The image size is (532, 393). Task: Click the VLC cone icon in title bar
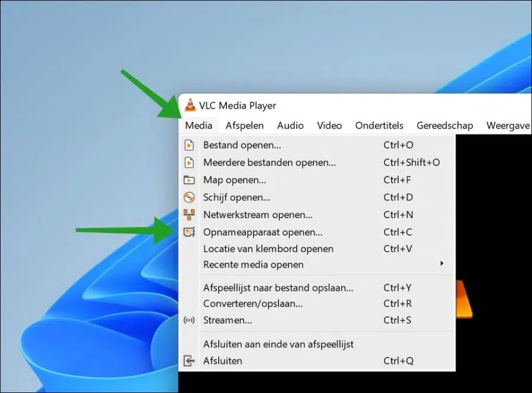click(190, 105)
